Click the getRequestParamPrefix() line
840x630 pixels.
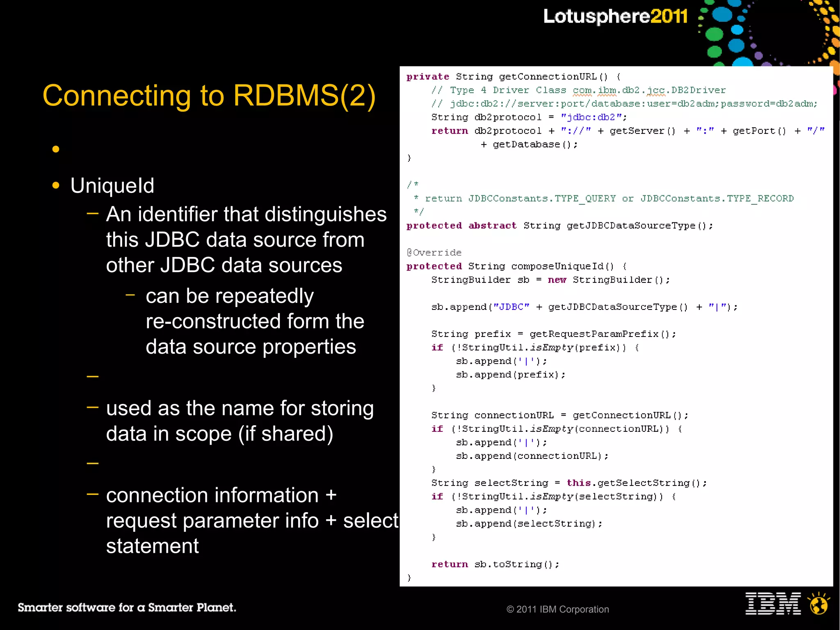pos(554,334)
